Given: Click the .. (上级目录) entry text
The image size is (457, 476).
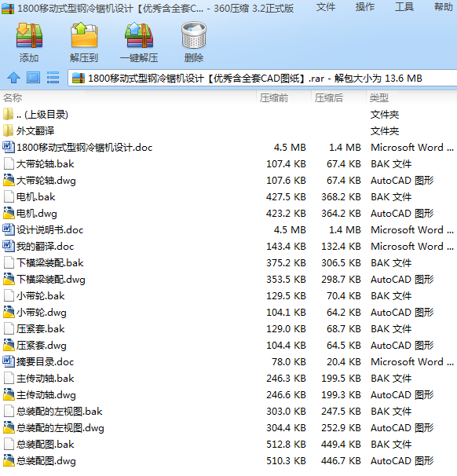Looking at the screenshot, I should click(x=42, y=115).
